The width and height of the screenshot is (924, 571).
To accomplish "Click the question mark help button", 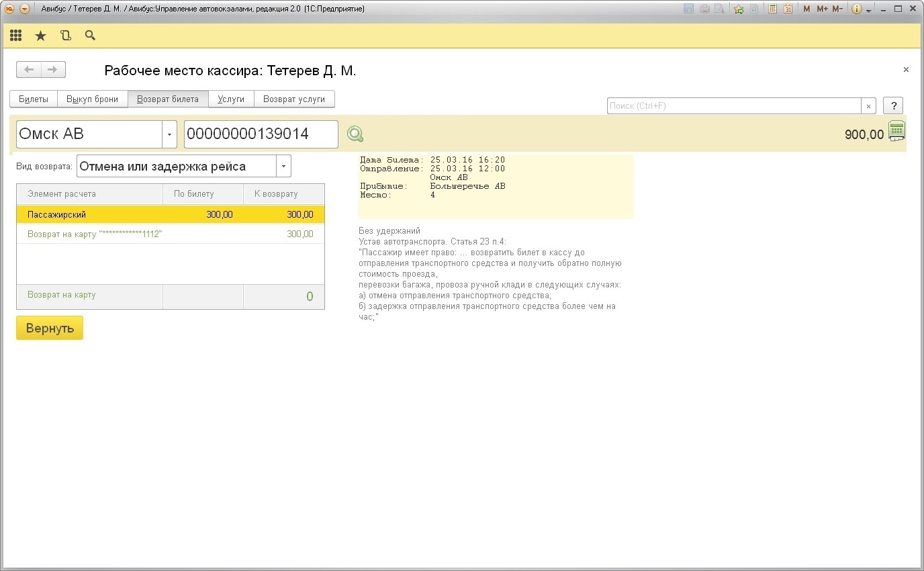I will click(892, 105).
